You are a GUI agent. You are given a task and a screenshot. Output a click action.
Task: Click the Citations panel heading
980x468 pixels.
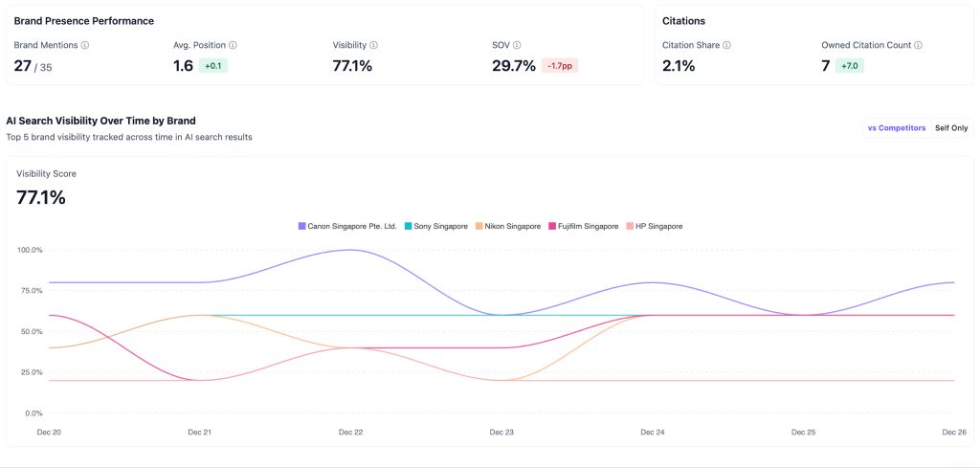683,21
